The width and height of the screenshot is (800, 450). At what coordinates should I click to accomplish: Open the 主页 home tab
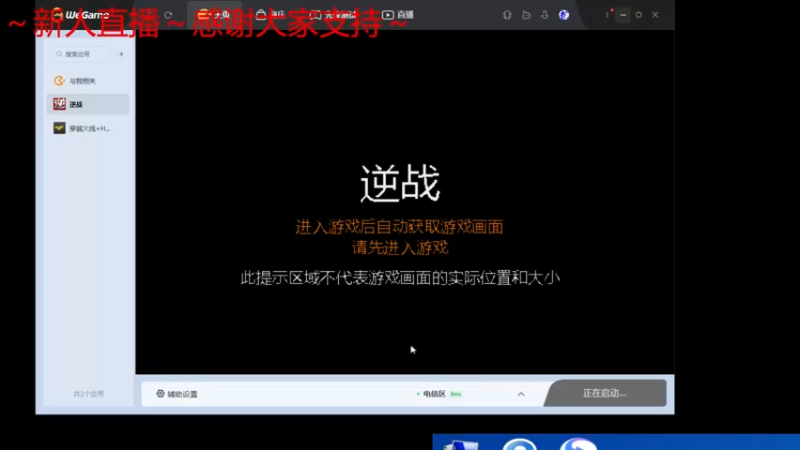(x=214, y=15)
